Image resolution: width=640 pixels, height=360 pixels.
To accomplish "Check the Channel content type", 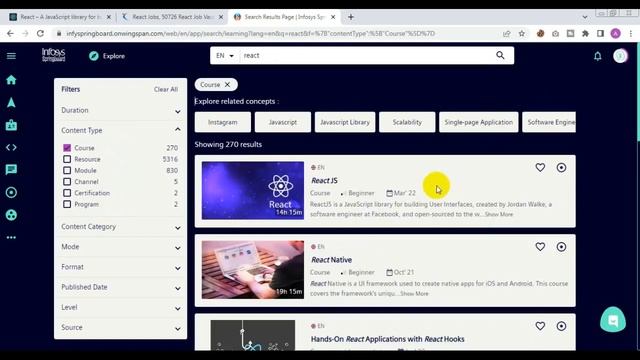I will [67, 182].
